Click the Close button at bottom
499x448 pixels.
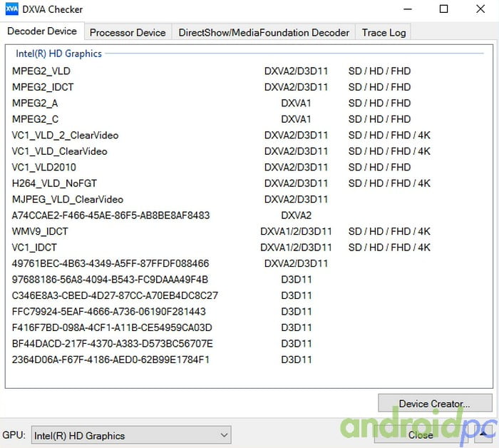[421, 435]
